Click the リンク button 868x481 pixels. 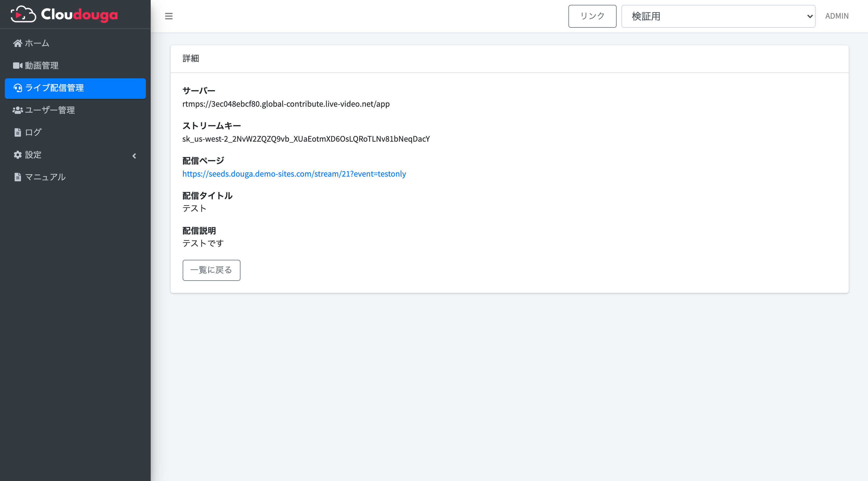[x=592, y=16]
